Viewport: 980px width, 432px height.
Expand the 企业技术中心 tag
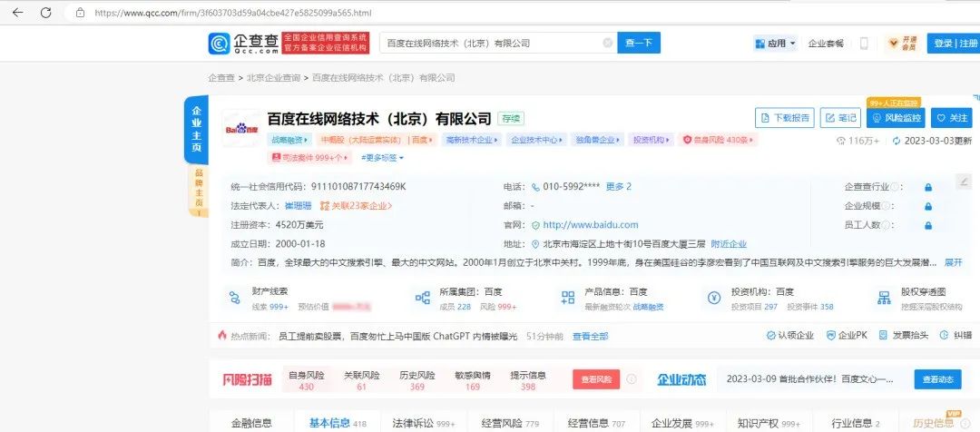537,140
